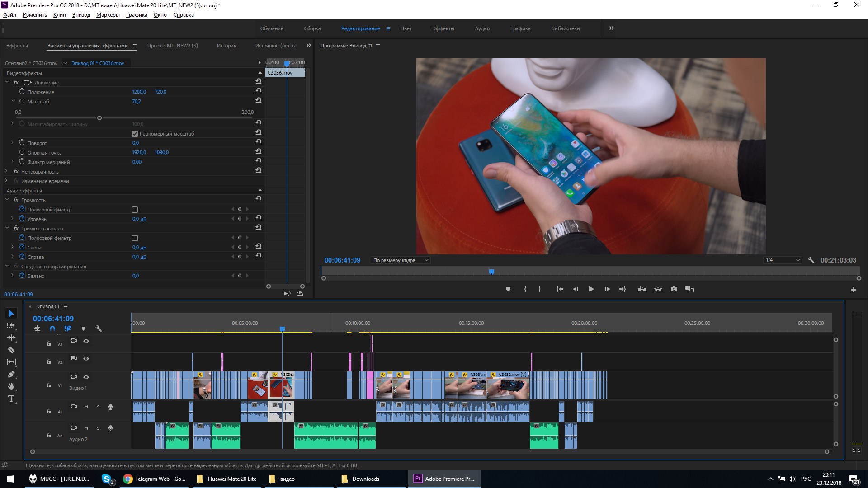Image resolution: width=868 pixels, height=488 pixels.
Task: Uncheck Равномерный масштаб checkbox
Action: pyautogui.click(x=135, y=134)
